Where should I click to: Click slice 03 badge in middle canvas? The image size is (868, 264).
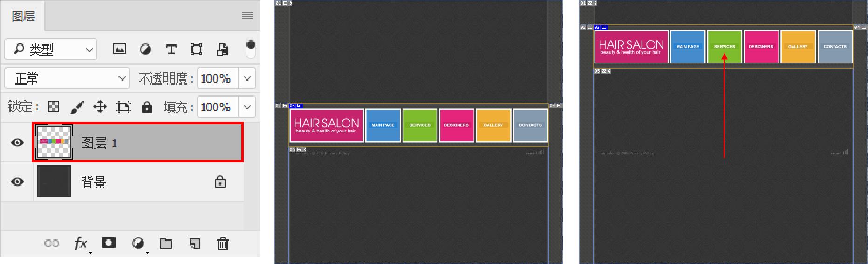click(x=295, y=106)
